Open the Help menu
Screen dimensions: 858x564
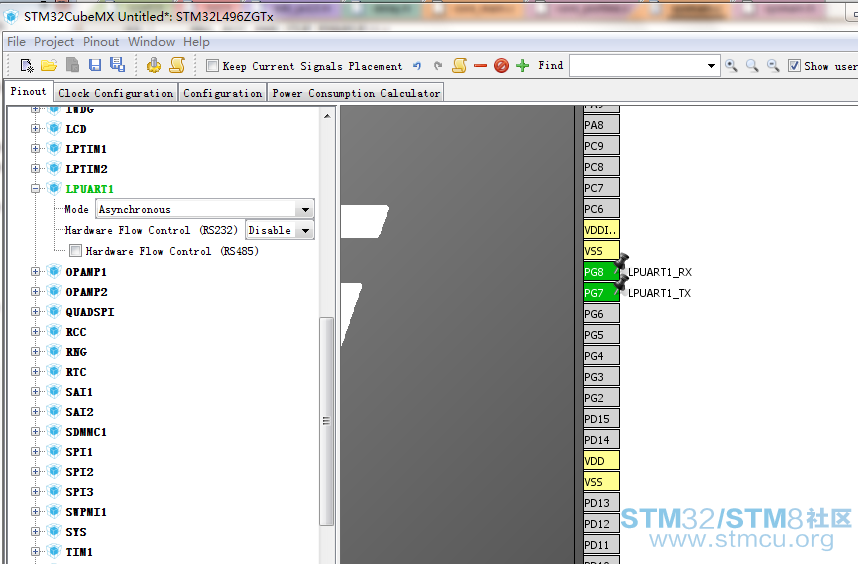196,42
